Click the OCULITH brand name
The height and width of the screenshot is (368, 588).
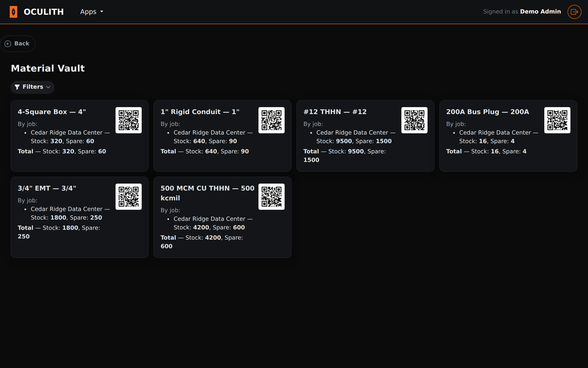tap(44, 12)
